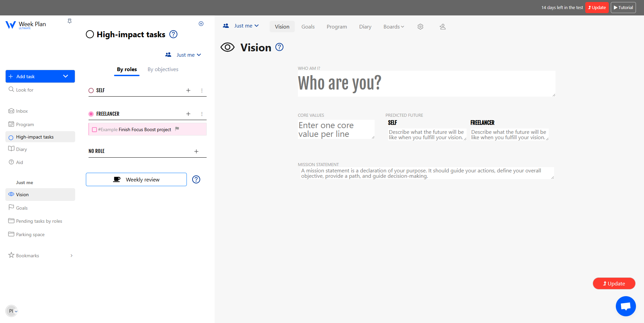Click the pink FREELANCER role color circle
This screenshot has width=644, height=323.
[x=91, y=114]
